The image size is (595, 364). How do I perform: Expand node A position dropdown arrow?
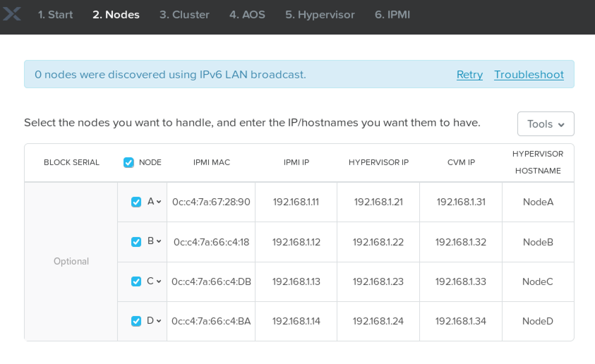(159, 202)
